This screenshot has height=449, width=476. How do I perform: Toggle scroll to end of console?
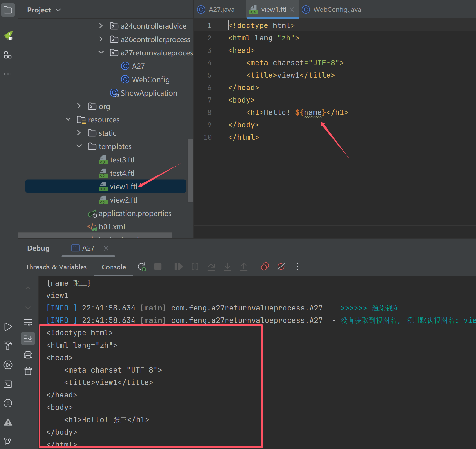(x=28, y=339)
